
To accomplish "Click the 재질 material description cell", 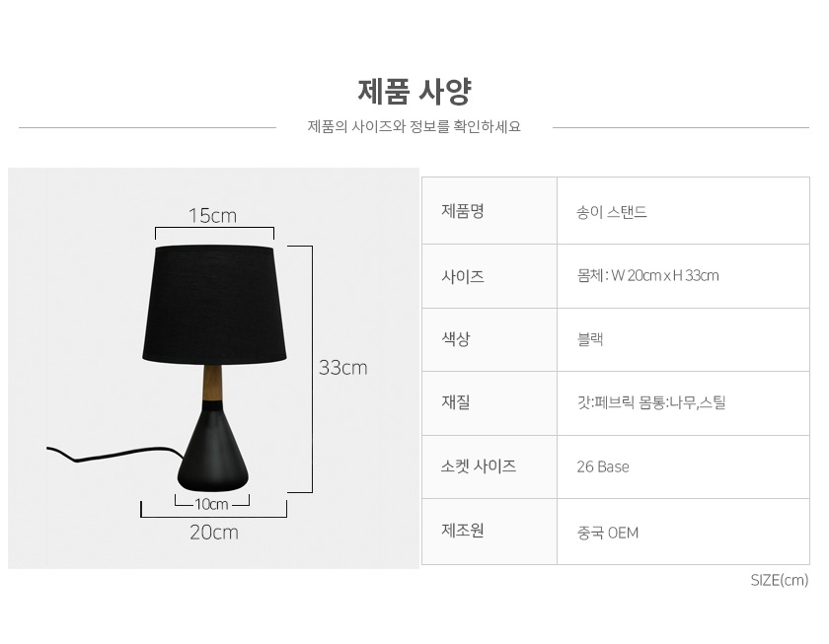I will [651, 402].
